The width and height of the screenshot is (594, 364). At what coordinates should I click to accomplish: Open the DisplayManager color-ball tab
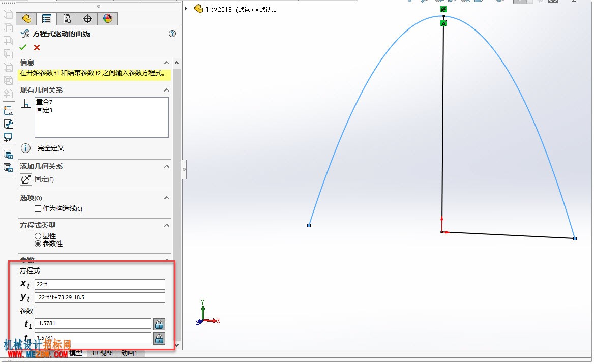coord(108,19)
